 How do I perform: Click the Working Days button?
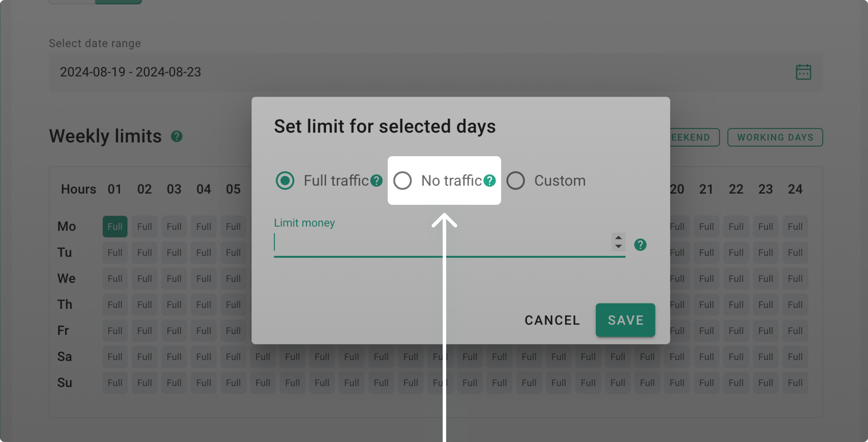click(775, 137)
